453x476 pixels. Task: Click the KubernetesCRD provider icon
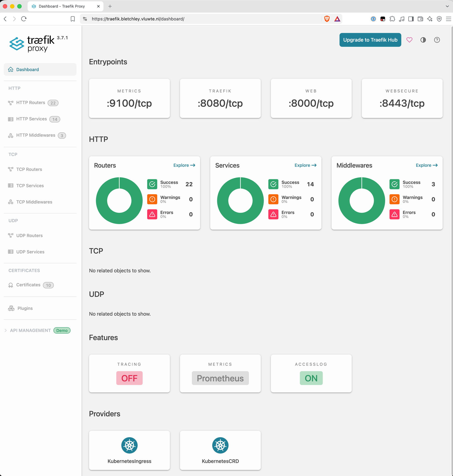coord(220,445)
